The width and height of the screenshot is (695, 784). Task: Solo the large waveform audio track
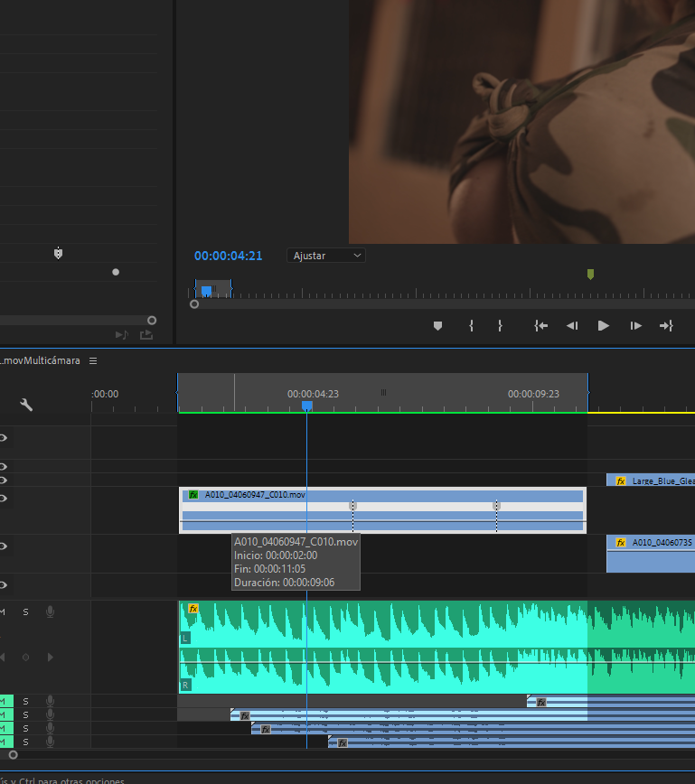25,612
